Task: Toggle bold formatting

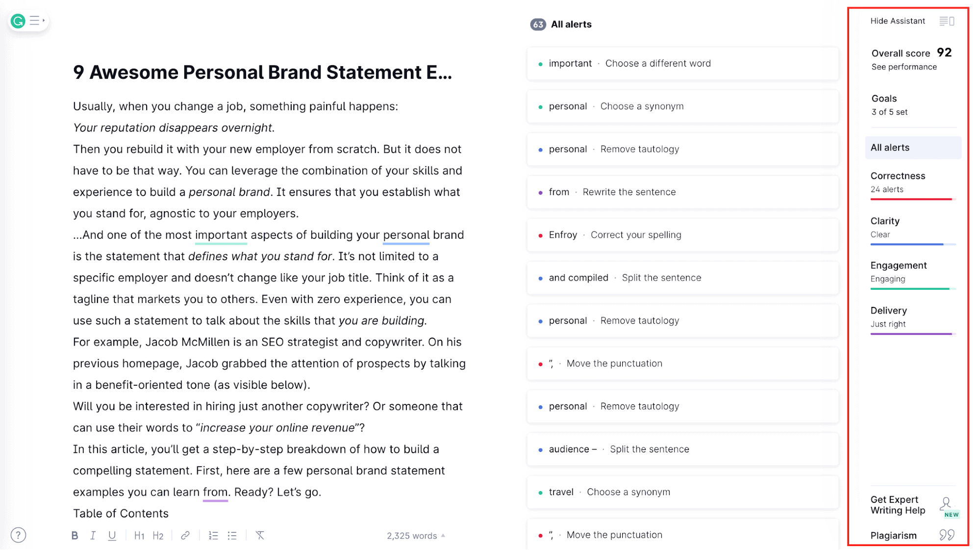Action: click(x=75, y=535)
